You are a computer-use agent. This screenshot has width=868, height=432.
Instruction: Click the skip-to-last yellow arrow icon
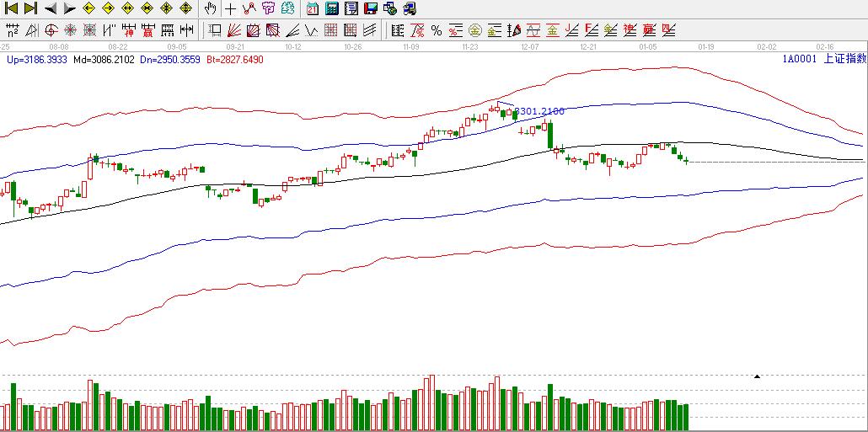tap(30, 8)
